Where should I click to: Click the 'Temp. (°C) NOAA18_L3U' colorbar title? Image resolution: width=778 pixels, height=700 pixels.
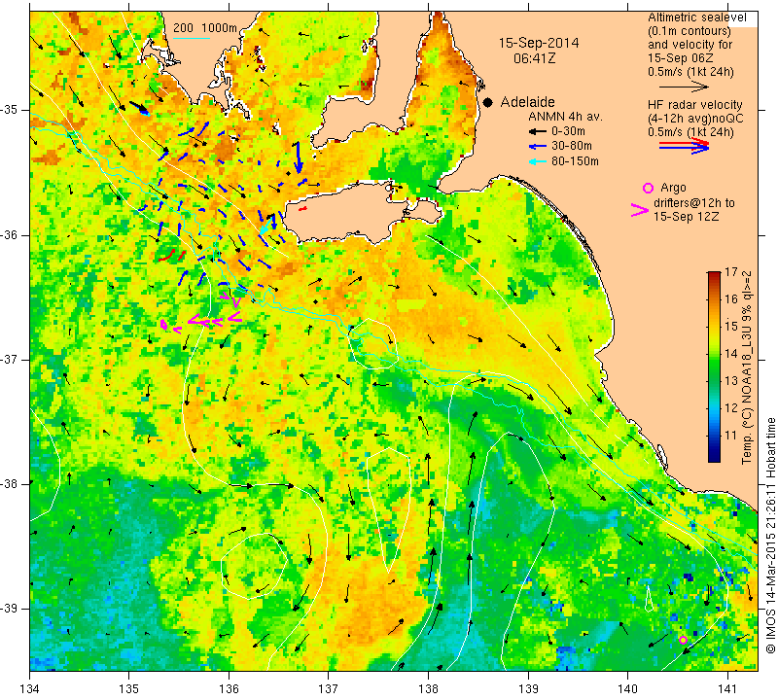pyautogui.click(x=746, y=367)
